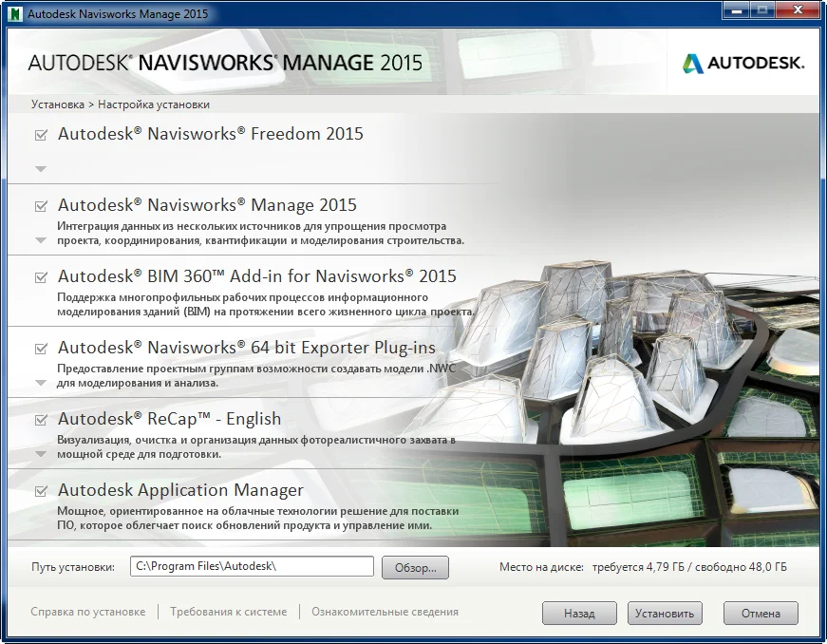827x644 pixels.
Task: Uncheck Autodesk Navisworks Freedom 2015
Action: 41,135
